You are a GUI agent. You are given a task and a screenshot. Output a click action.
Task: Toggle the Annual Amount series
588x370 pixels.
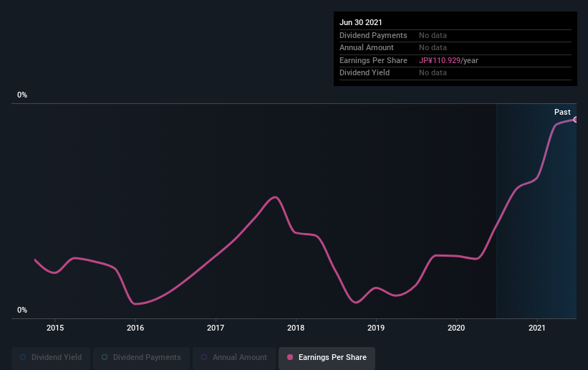tap(234, 357)
